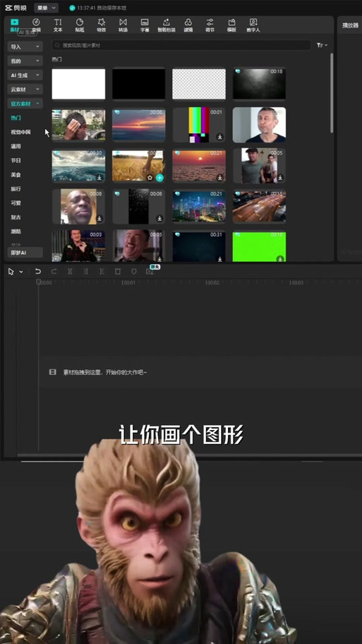Image resolution: width=362 pixels, height=644 pixels.
Task: Select the white blank clip thumbnail
Action: click(x=78, y=84)
